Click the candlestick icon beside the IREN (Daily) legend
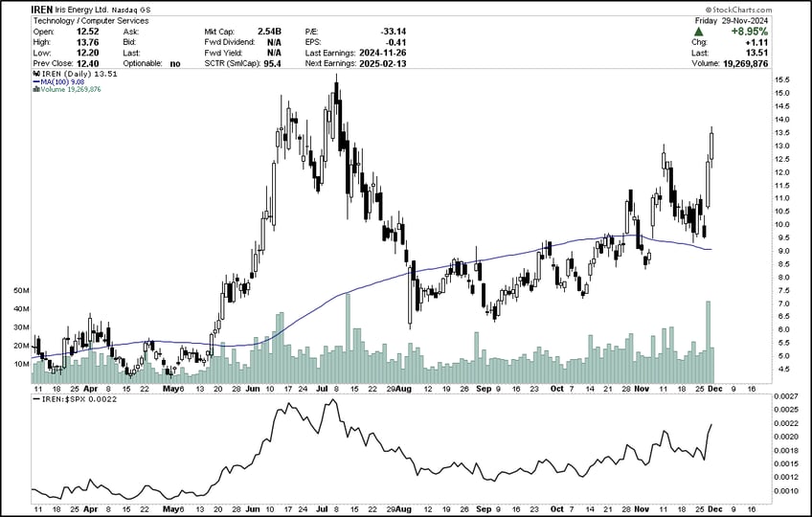 point(36,74)
